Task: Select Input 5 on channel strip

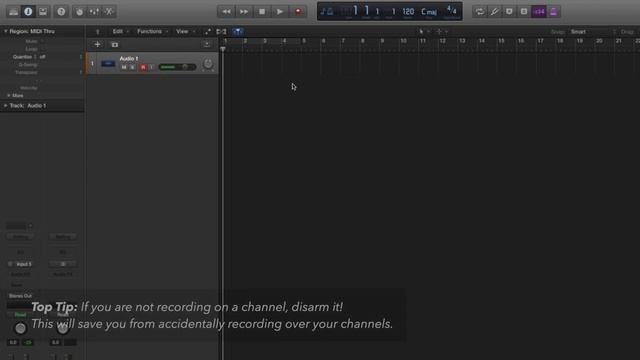Action: (x=24, y=264)
